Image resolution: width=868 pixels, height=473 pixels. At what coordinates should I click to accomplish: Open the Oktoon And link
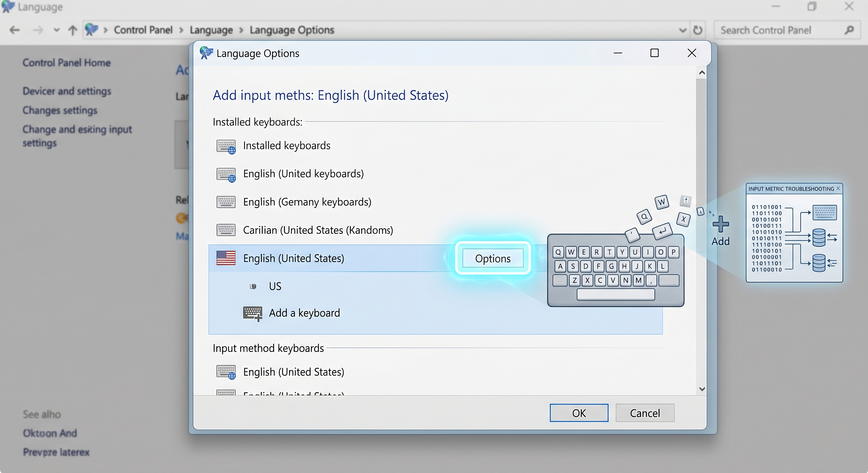pos(50,433)
